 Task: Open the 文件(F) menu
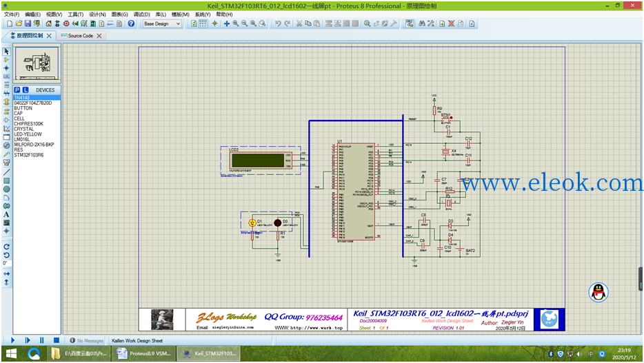point(12,14)
